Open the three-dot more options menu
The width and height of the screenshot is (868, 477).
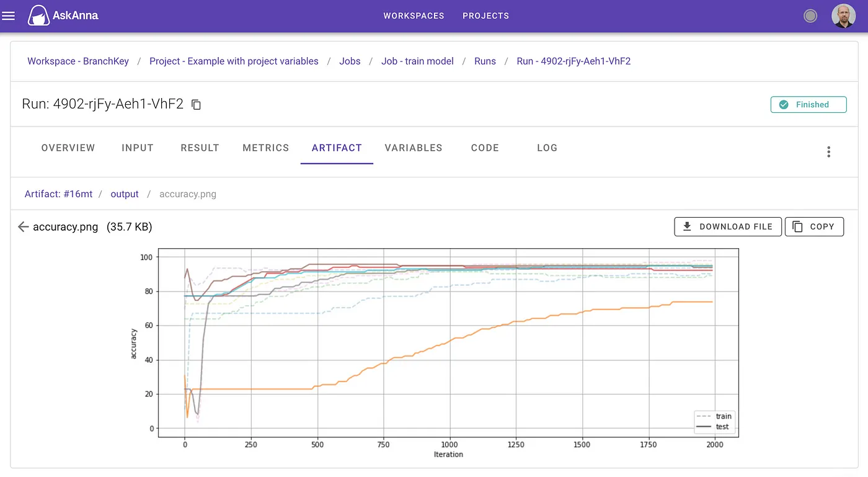coord(828,152)
